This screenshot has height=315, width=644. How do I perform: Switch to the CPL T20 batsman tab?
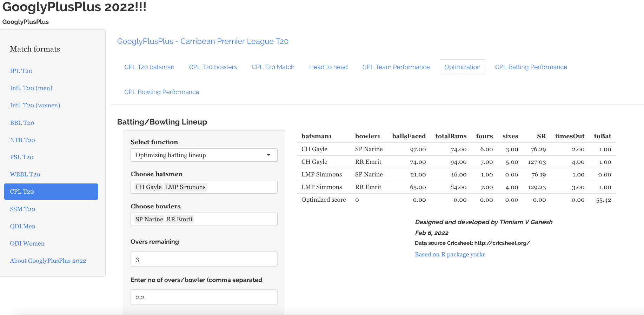(x=149, y=67)
